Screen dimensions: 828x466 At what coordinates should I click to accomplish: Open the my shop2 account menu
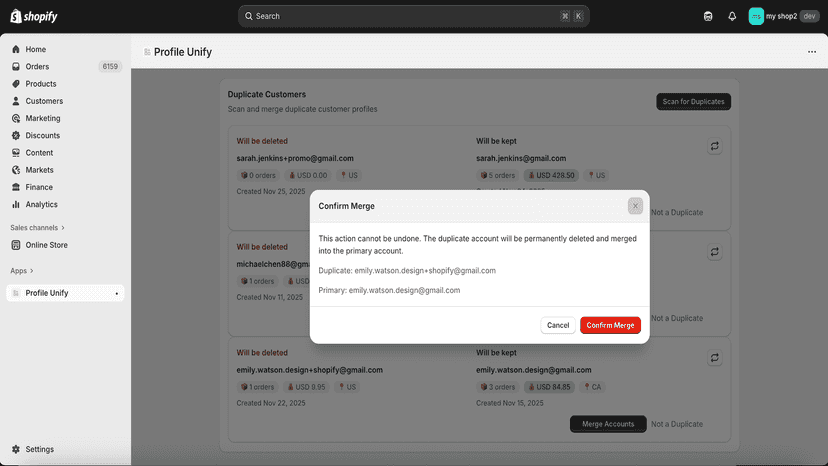tap(784, 16)
